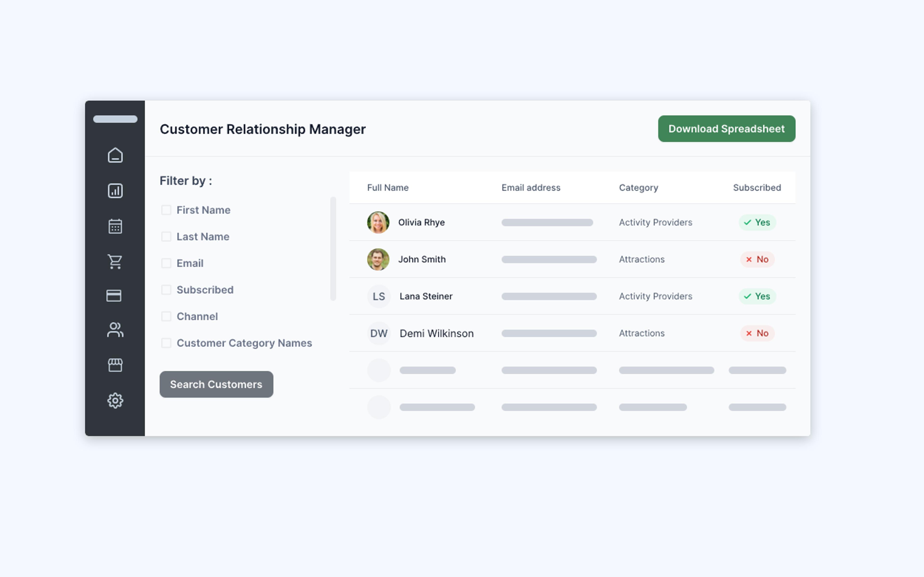Click the filter list scrollbar
The image size is (924, 577).
click(x=333, y=249)
